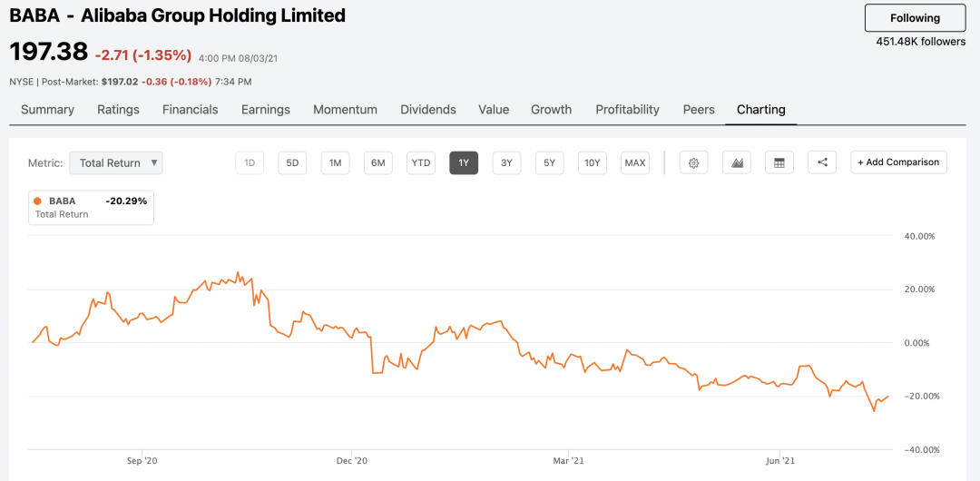Click the chart type area icon
980x481 pixels.
(x=737, y=163)
